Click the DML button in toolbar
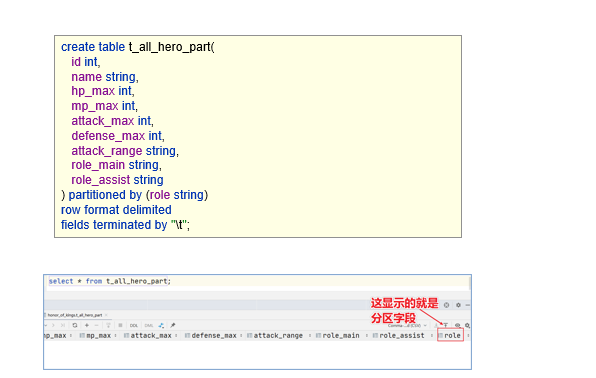 coord(149,326)
